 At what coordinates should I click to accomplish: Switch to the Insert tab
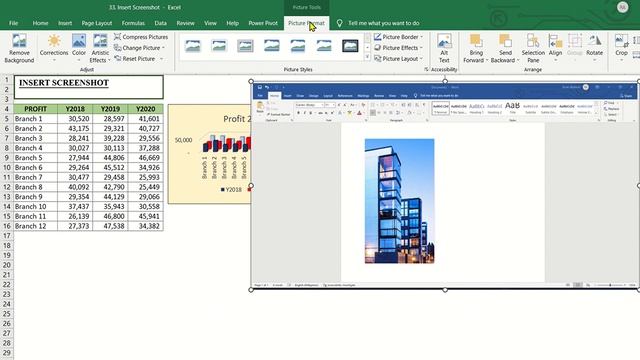pyautogui.click(x=65, y=23)
